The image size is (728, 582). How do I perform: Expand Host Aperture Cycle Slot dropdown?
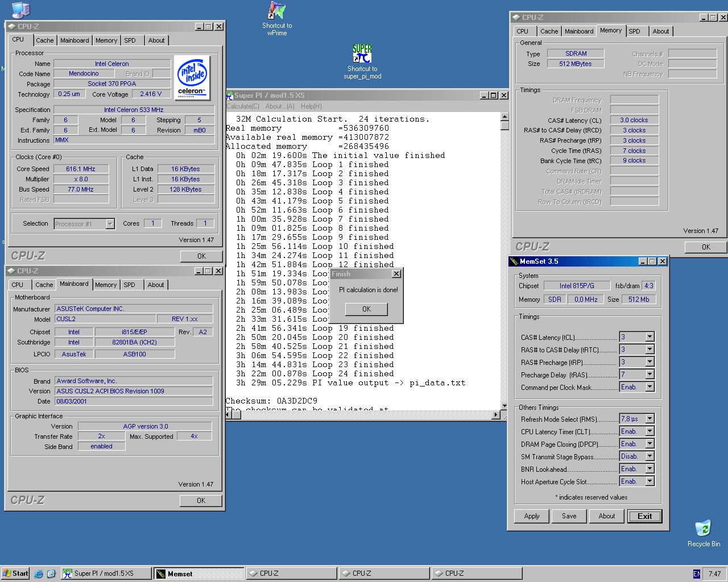click(650, 481)
